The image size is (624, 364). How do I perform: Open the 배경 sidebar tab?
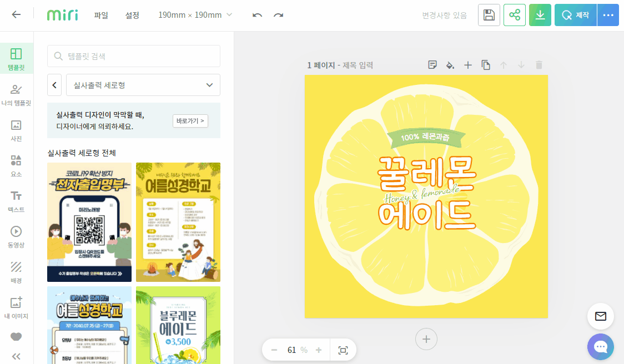pyautogui.click(x=16, y=272)
